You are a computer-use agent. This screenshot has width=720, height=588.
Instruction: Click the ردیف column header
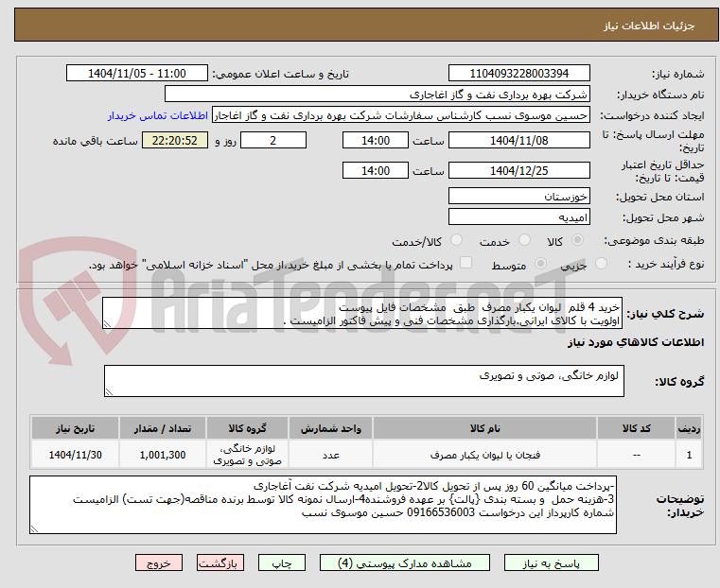[x=689, y=428]
